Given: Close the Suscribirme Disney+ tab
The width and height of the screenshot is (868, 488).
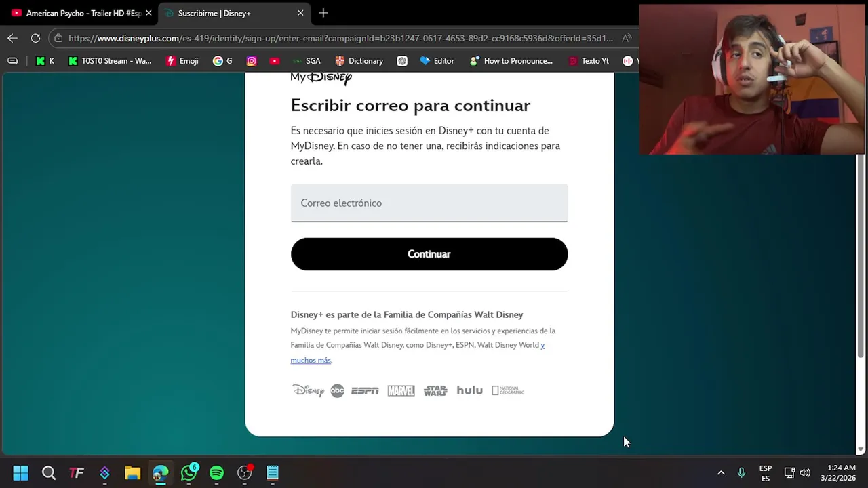Looking at the screenshot, I should (300, 13).
